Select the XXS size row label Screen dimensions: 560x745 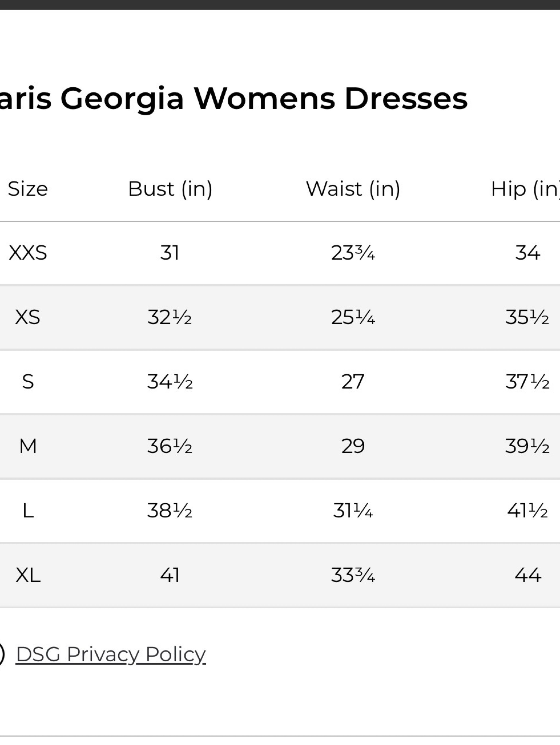28,253
